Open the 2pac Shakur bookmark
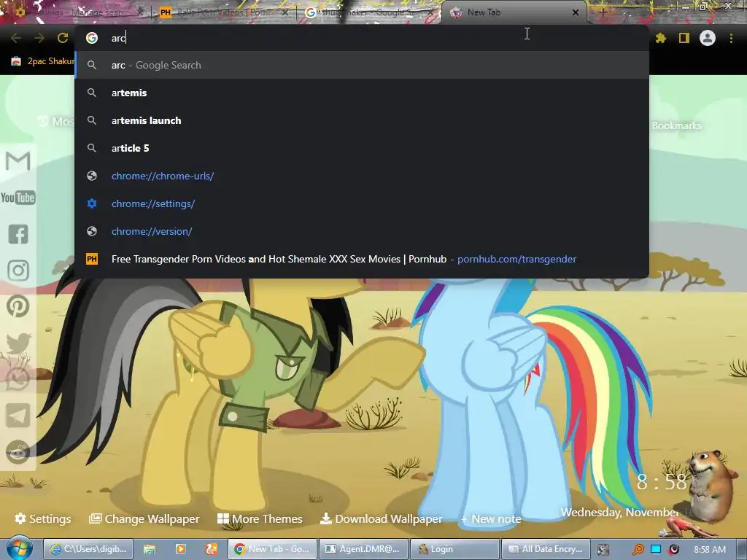Screen dimensions: 747x560 [43, 61]
